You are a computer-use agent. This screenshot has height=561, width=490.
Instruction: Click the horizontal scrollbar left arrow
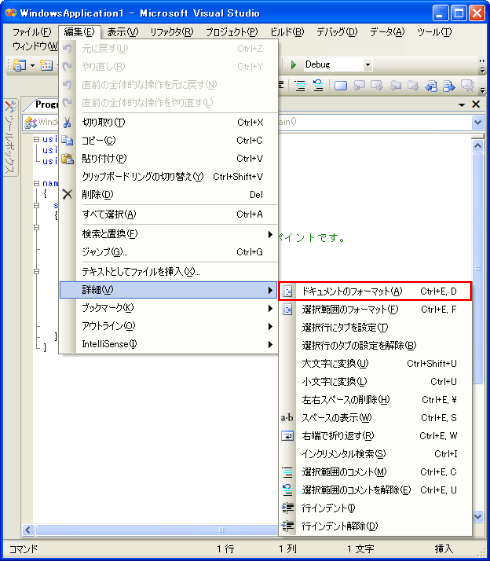(x=28, y=530)
